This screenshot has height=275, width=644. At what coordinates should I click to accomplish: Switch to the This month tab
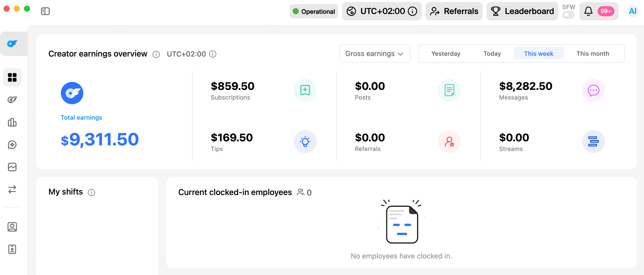click(x=593, y=54)
